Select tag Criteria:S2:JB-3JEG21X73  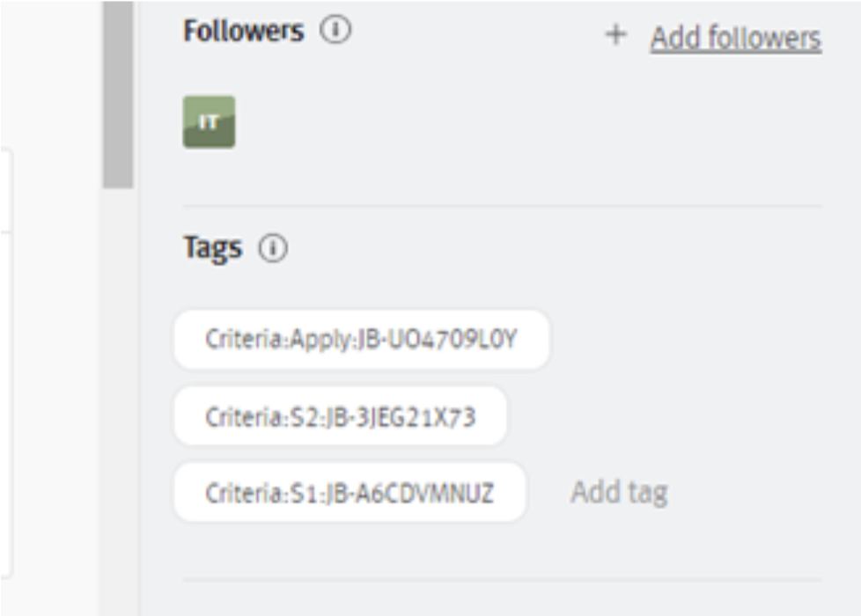341,417
